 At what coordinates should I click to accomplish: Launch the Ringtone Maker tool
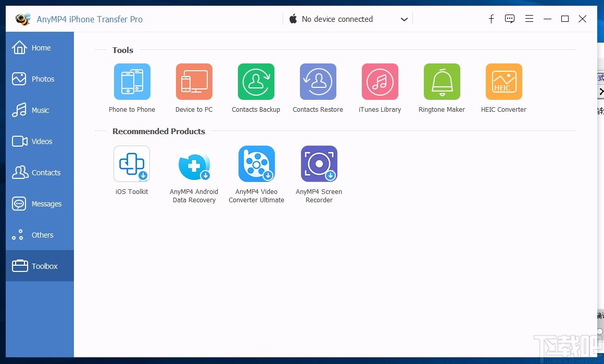442,82
